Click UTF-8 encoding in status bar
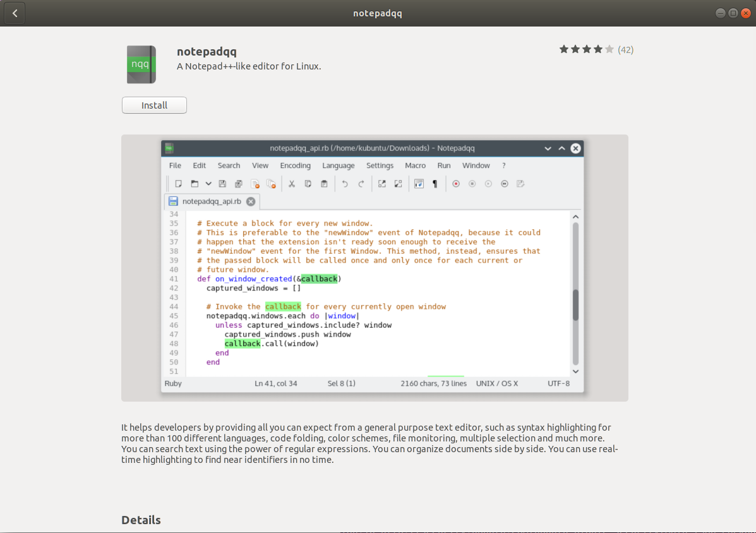Viewport: 756px width, 533px height. (x=558, y=383)
